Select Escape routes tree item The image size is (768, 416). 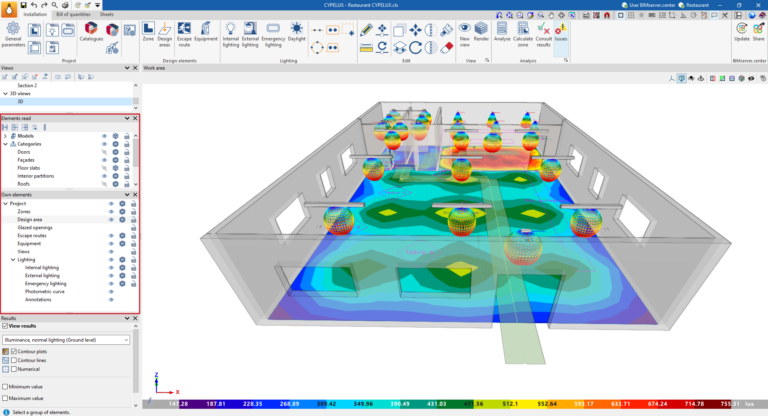(32, 236)
